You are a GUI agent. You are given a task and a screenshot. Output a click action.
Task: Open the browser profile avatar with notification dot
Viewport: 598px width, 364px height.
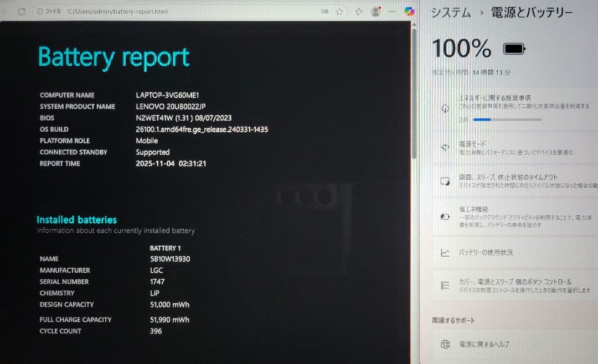click(375, 12)
